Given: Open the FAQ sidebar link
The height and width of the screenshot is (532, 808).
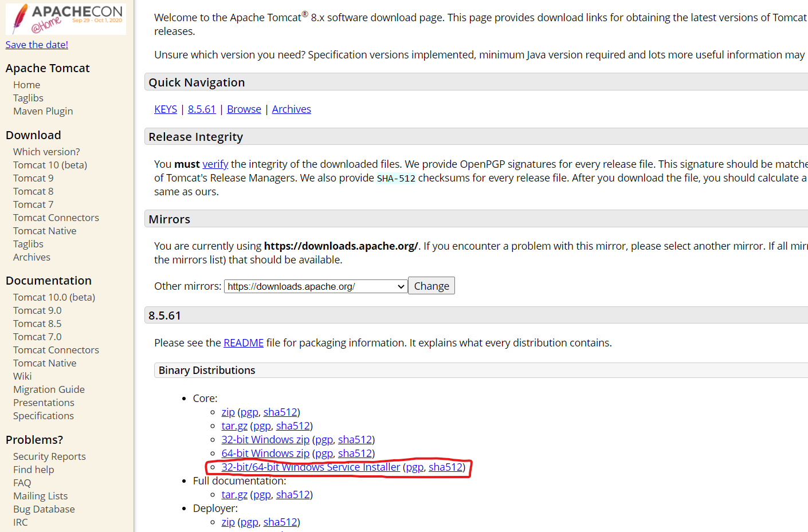Looking at the screenshot, I should point(22,483).
